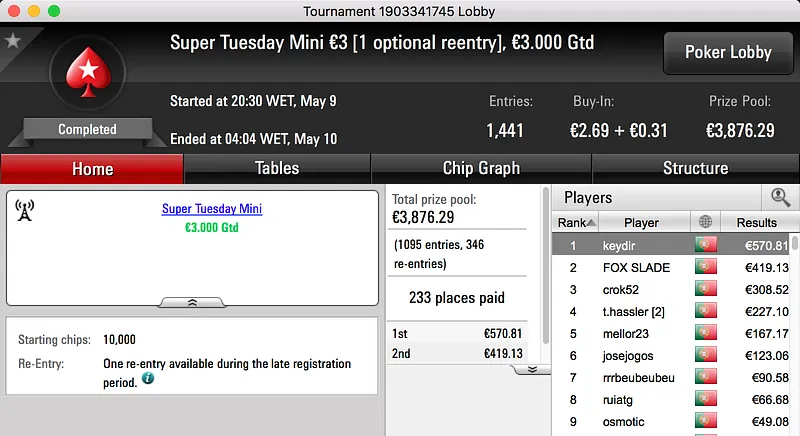The width and height of the screenshot is (800, 436).
Task: Expand the tournament info panel chevron
Action: point(192,301)
